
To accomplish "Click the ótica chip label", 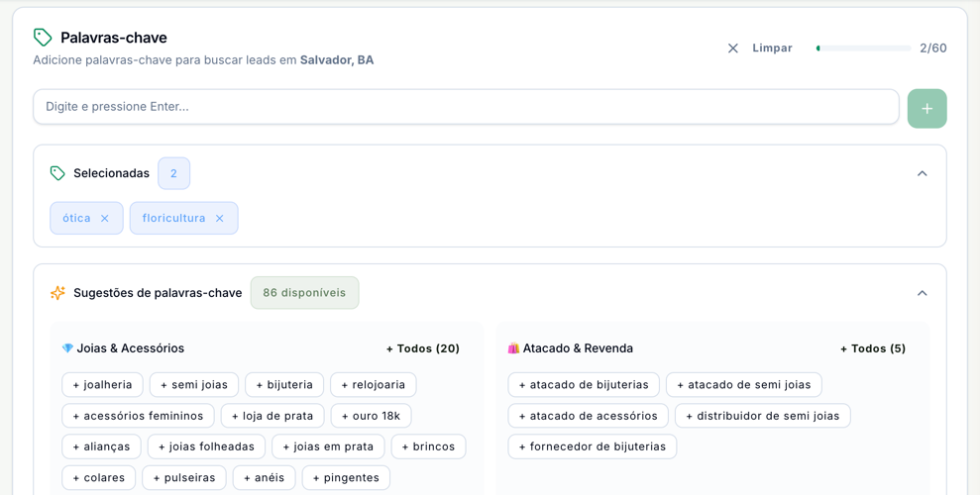I will 76,219.
